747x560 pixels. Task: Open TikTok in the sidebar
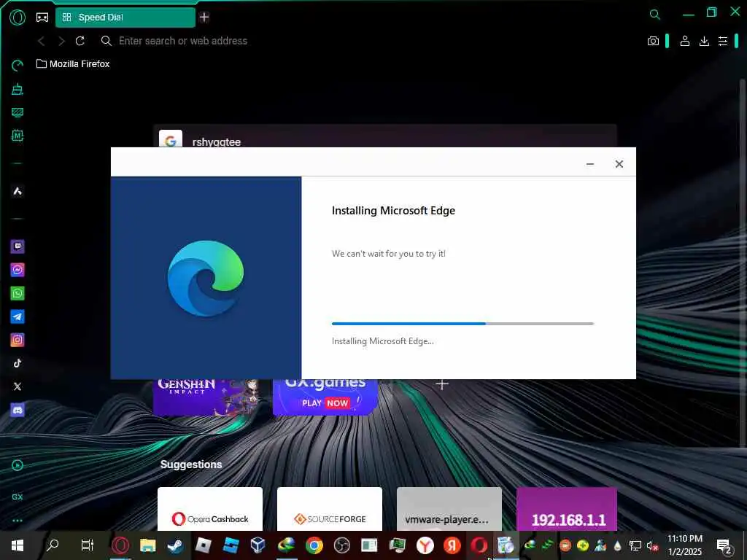18,363
